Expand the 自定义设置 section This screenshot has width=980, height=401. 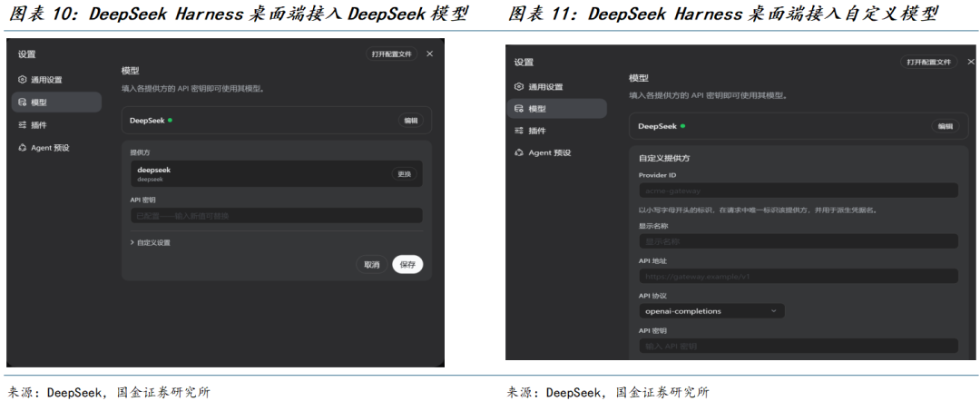click(x=150, y=242)
